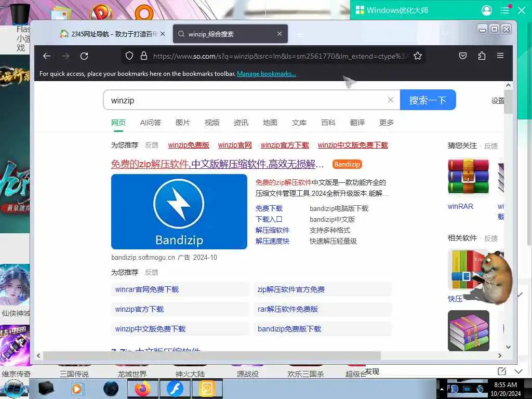Close the 2345网址导航 tab
Viewport: 532px width, 399px height.
pyautogui.click(x=163, y=34)
